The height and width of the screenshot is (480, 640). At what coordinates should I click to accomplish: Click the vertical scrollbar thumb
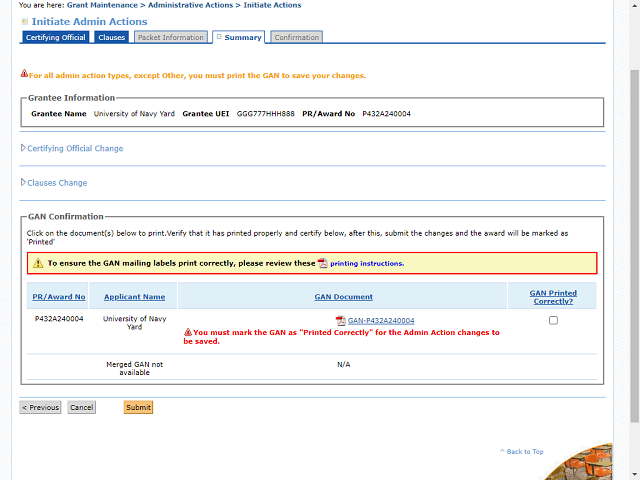pos(635,245)
